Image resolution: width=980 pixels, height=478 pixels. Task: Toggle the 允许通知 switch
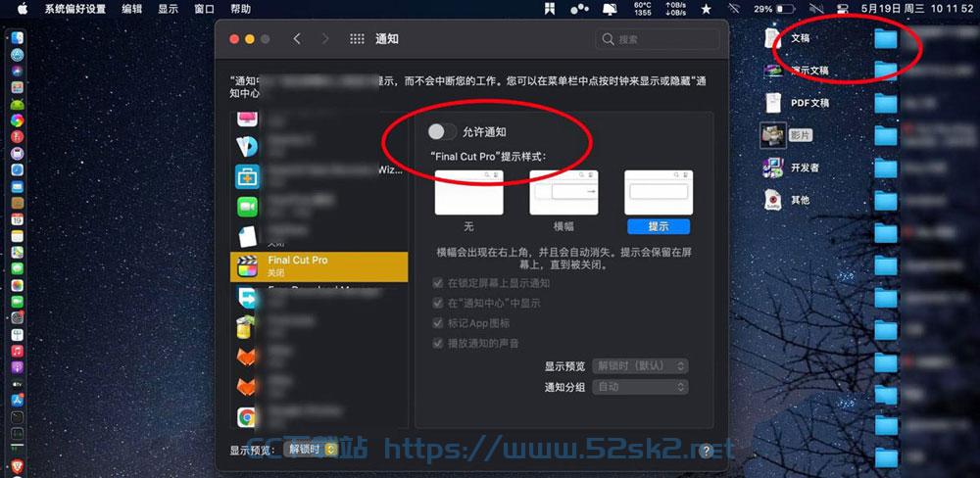point(443,132)
